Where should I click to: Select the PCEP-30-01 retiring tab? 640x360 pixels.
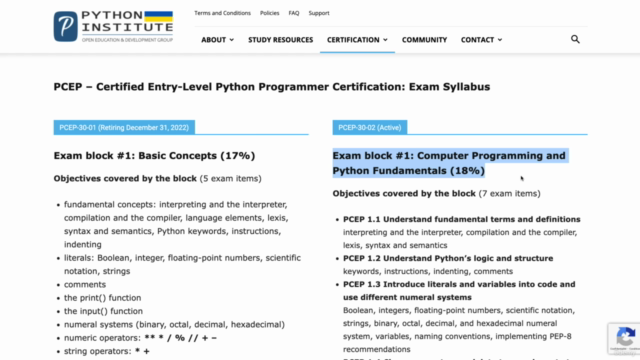pyautogui.click(x=124, y=127)
